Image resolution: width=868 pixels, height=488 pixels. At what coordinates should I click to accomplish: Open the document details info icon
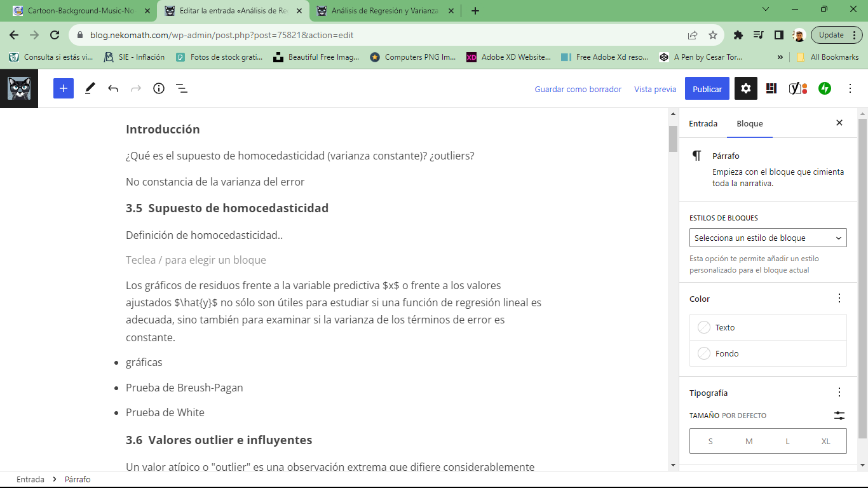click(159, 89)
